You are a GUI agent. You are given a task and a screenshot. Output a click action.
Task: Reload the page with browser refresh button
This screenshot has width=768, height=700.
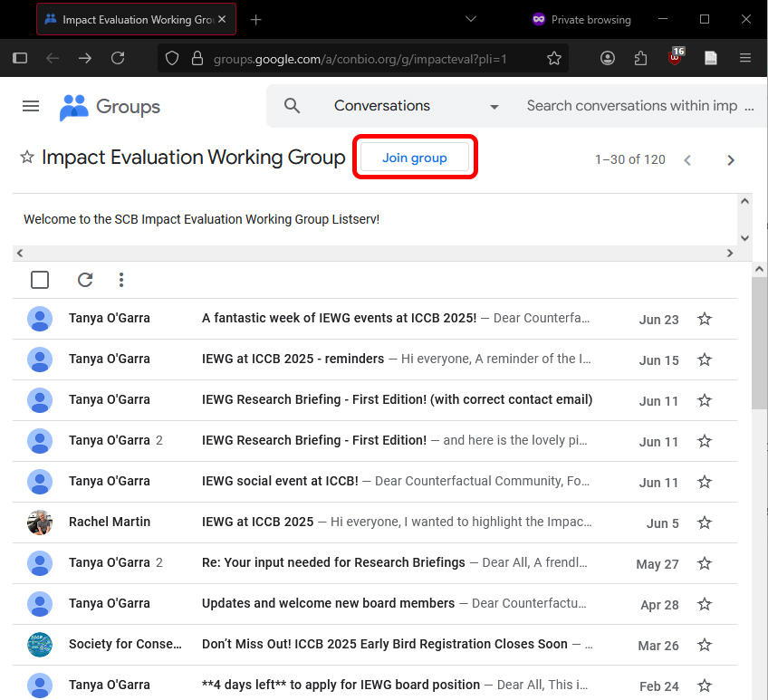tap(118, 58)
